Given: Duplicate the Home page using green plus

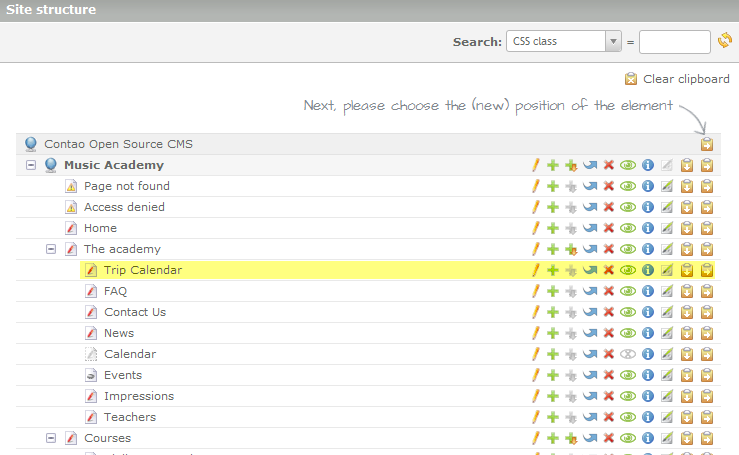Looking at the screenshot, I should (x=552, y=228).
